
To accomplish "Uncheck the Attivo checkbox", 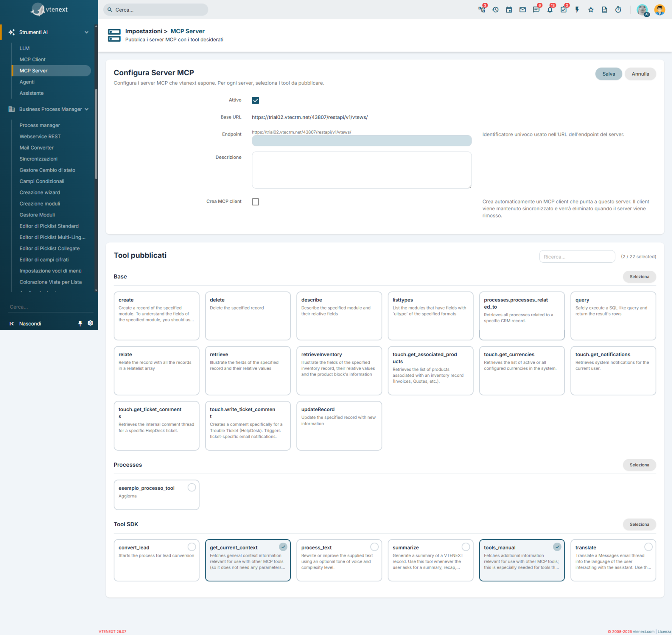I will tap(256, 100).
